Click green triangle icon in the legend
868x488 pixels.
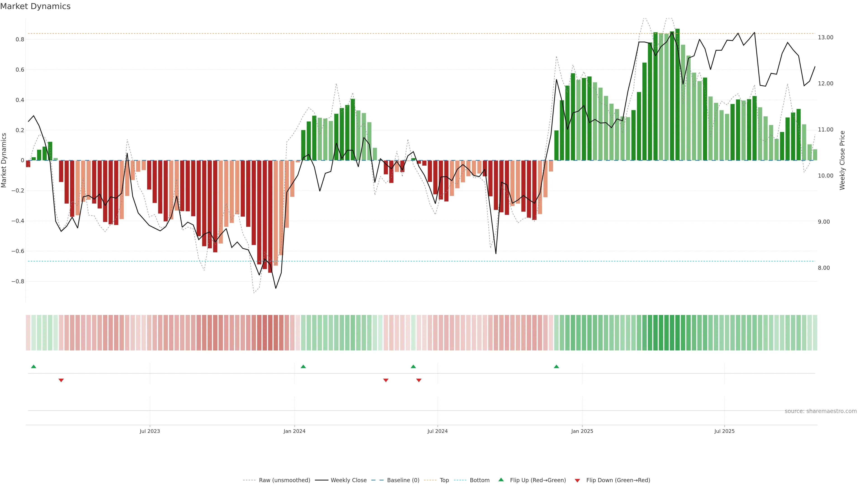501,480
